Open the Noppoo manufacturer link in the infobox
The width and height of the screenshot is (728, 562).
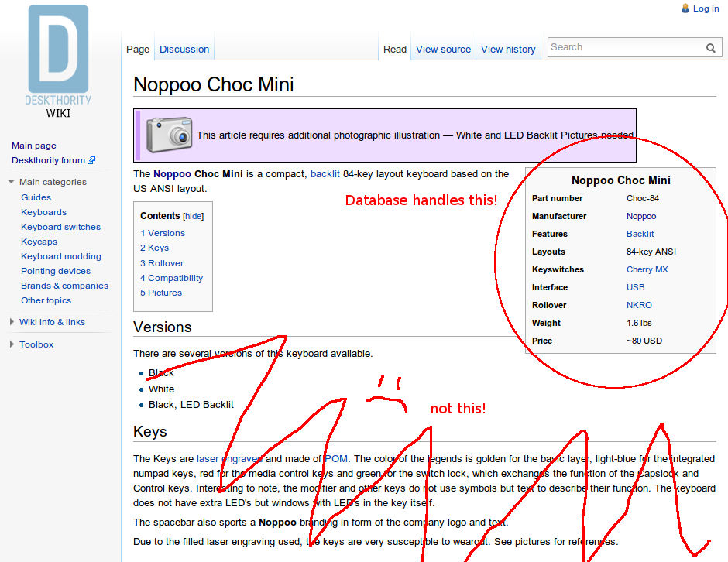[641, 216]
